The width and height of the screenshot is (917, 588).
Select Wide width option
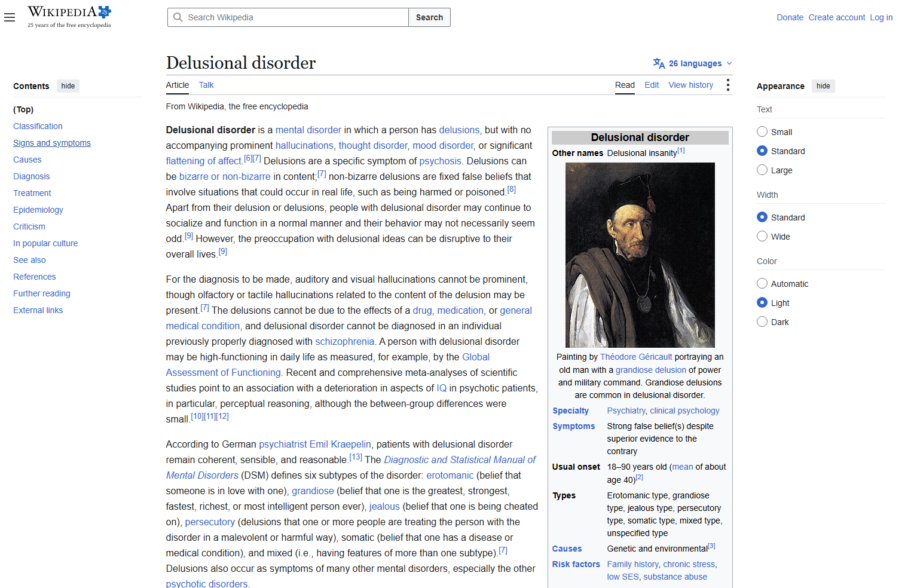pyautogui.click(x=762, y=237)
